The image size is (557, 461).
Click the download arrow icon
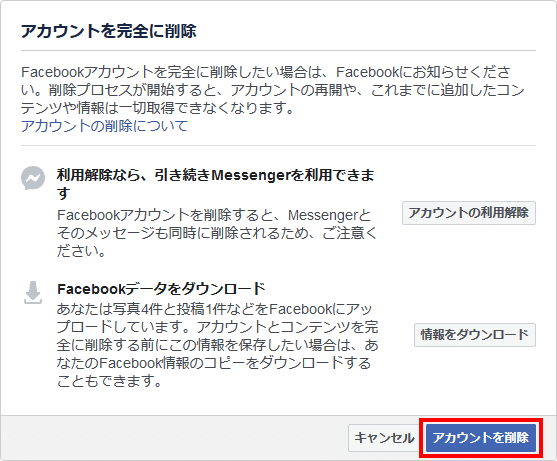click(x=33, y=293)
